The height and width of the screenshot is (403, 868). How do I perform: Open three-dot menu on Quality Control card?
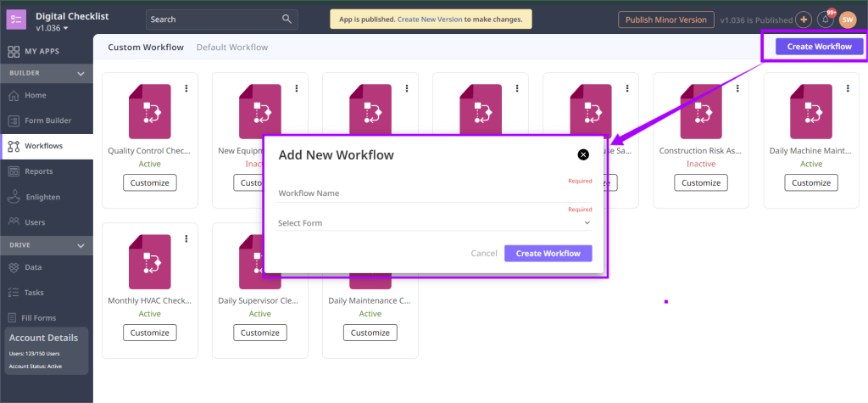(x=186, y=88)
